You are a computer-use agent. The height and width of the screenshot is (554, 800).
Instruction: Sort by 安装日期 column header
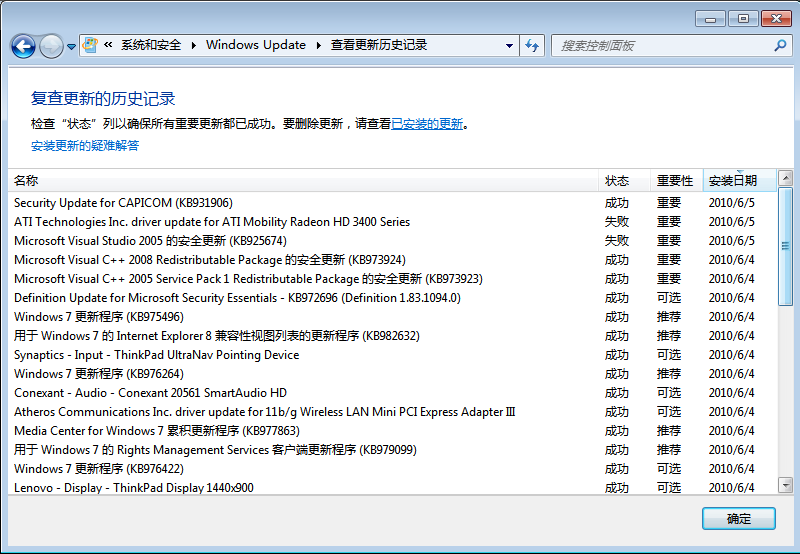coord(740,181)
